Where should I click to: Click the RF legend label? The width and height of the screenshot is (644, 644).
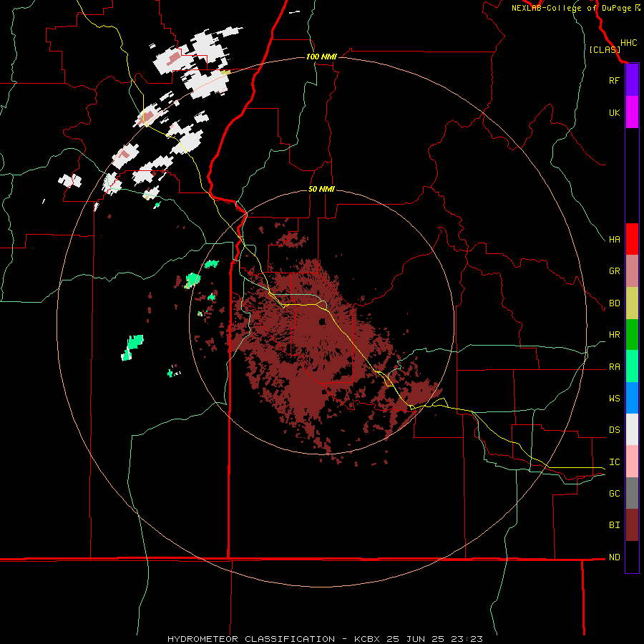click(x=614, y=80)
